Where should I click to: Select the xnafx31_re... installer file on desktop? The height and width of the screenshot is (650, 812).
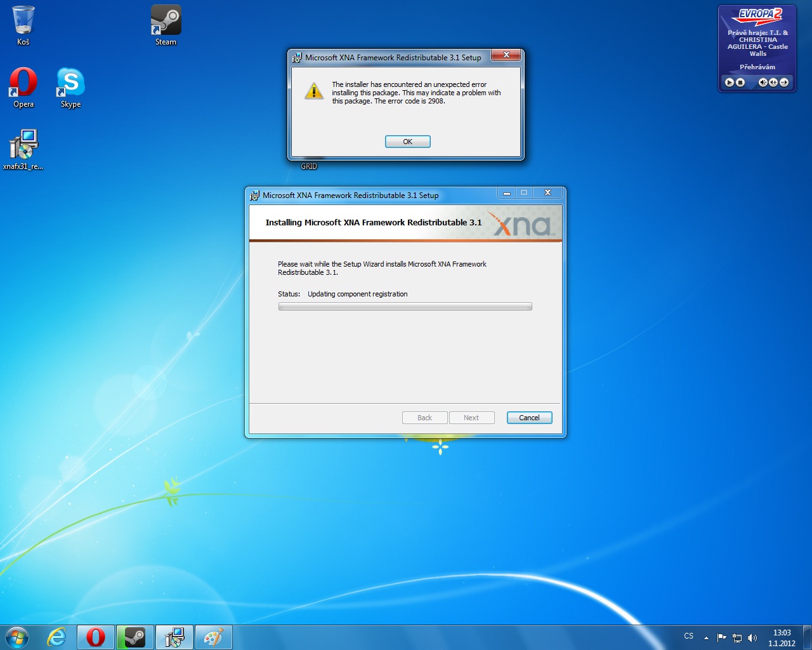pos(23,150)
